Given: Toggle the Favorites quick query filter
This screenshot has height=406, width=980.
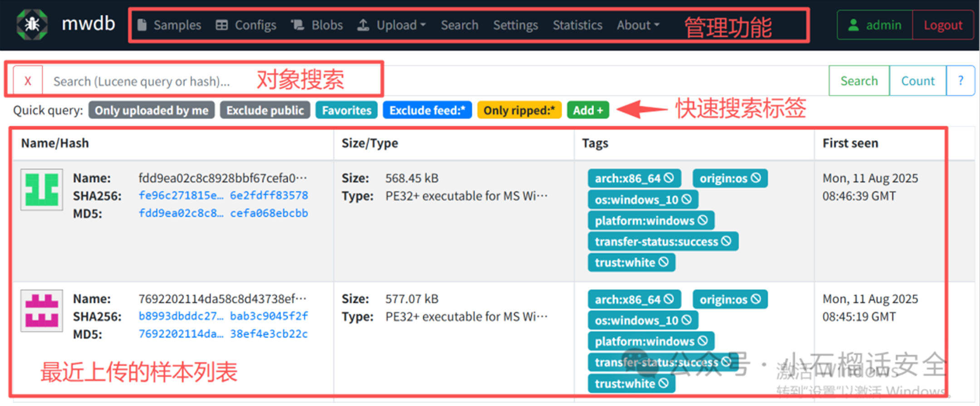Looking at the screenshot, I should (x=347, y=110).
